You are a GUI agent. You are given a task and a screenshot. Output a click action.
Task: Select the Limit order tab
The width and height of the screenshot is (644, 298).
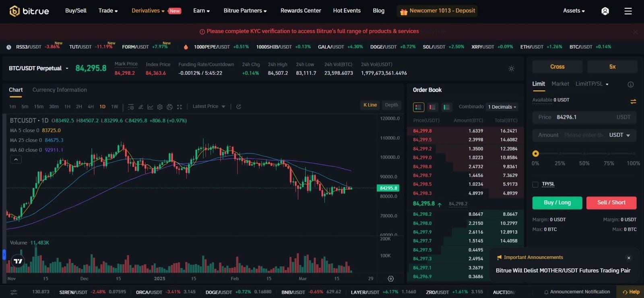(x=539, y=84)
